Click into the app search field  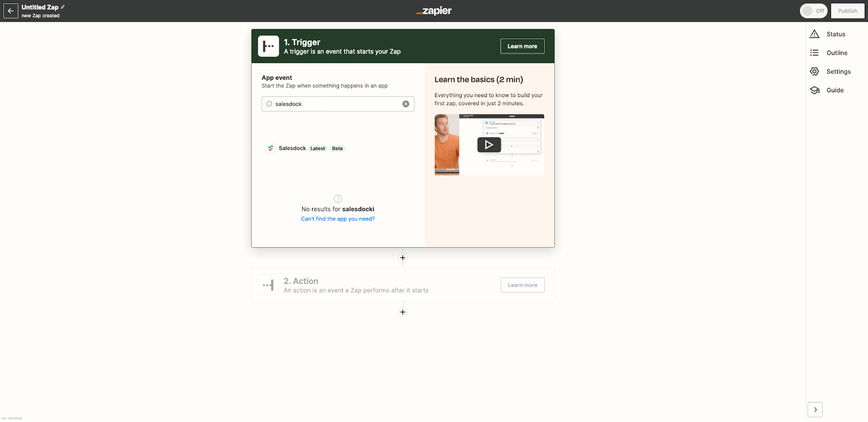[x=337, y=104]
